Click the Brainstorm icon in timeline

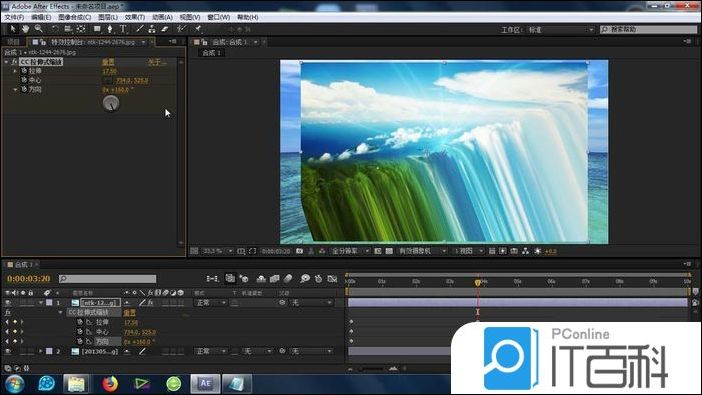point(305,279)
